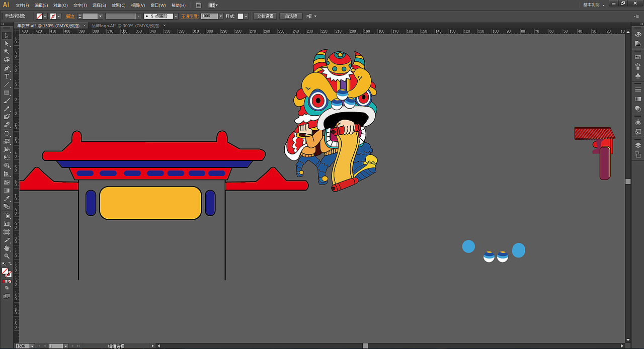Image resolution: width=644 pixels, height=349 pixels.
Task: Select the Eyedropper tool
Action: click(x=7, y=198)
